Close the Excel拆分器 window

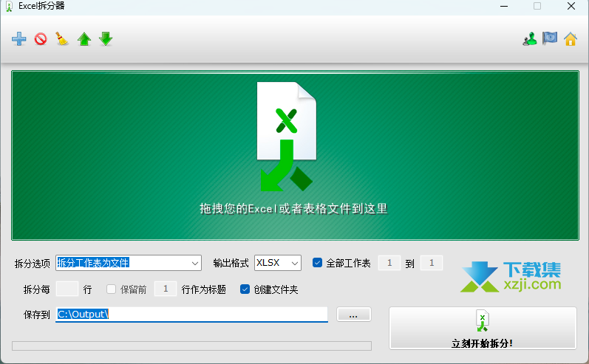571,6
